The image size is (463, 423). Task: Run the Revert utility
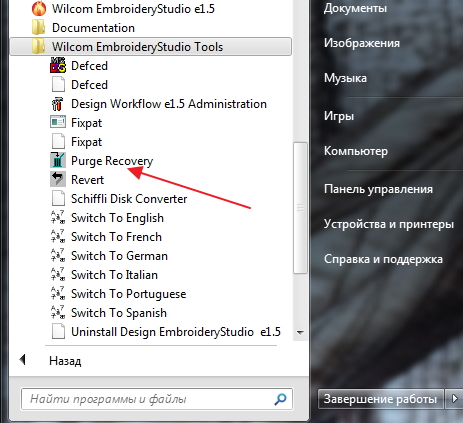[x=88, y=180]
